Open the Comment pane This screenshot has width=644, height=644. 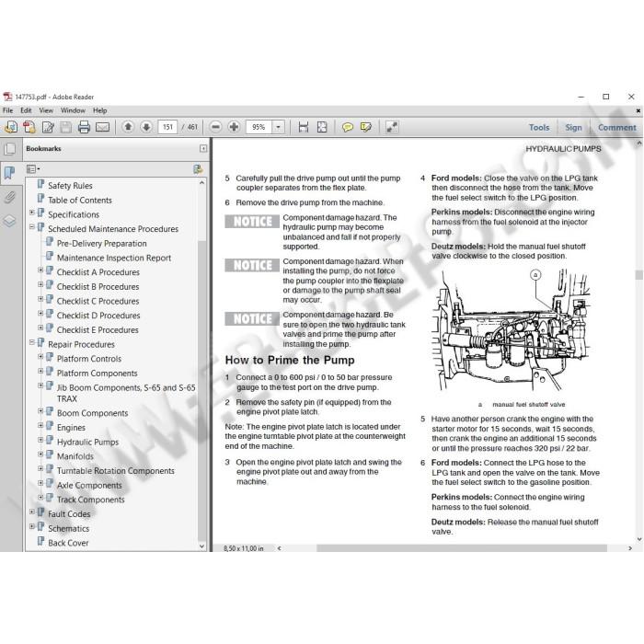pyautogui.click(x=617, y=127)
